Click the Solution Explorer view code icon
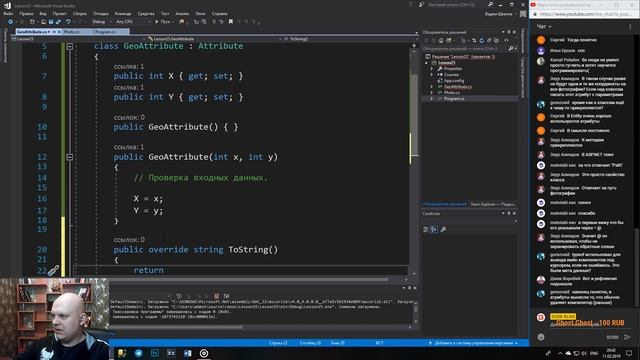 pyautogui.click(x=506, y=40)
